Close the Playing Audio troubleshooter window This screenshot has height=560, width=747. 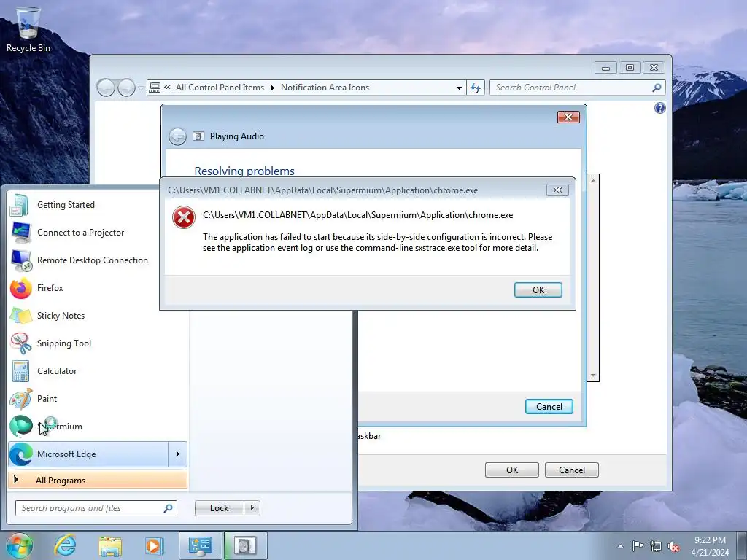coord(568,117)
